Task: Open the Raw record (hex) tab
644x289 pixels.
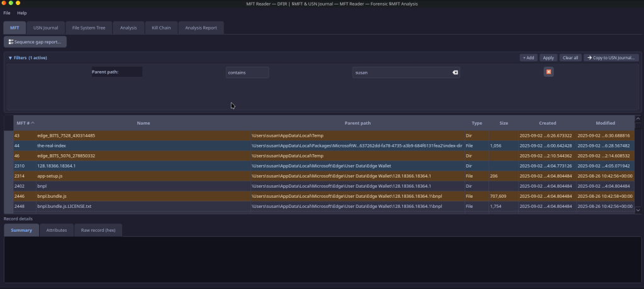Action: point(99,230)
